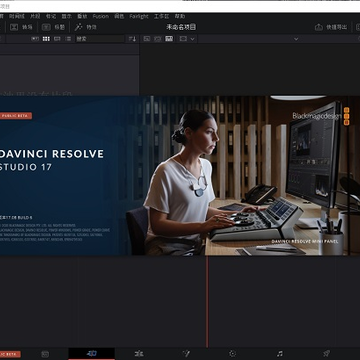This screenshot has width=360, height=360.
Task: Open the 调色 menu
Action: point(119,16)
